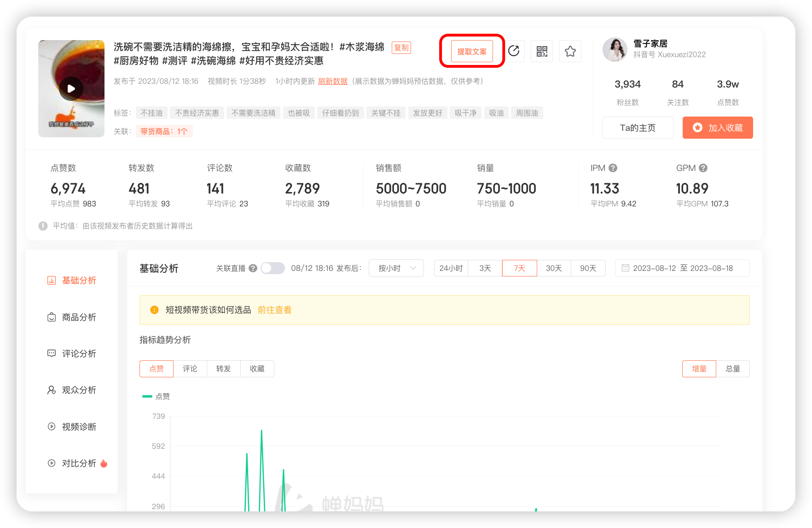Viewport: 812px width, 528px height.
Task: Select the 90天 time range
Action: pos(588,268)
